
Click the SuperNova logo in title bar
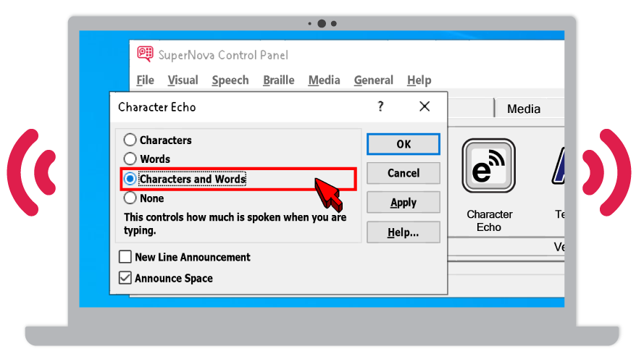145,54
